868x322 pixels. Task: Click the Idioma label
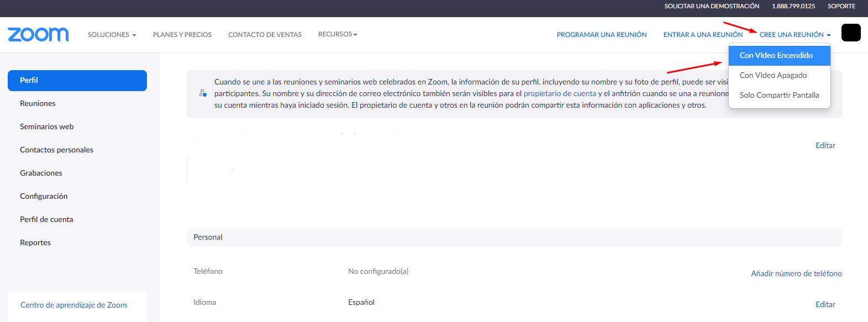(x=204, y=302)
